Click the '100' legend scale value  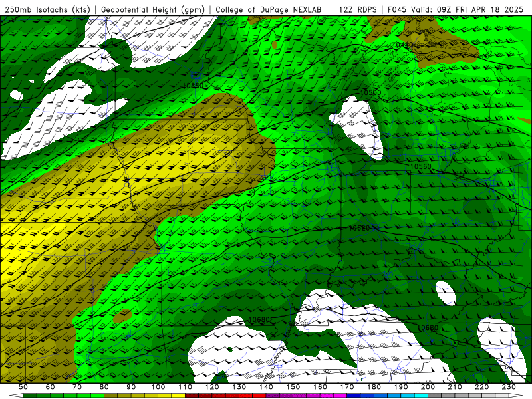click(x=158, y=387)
